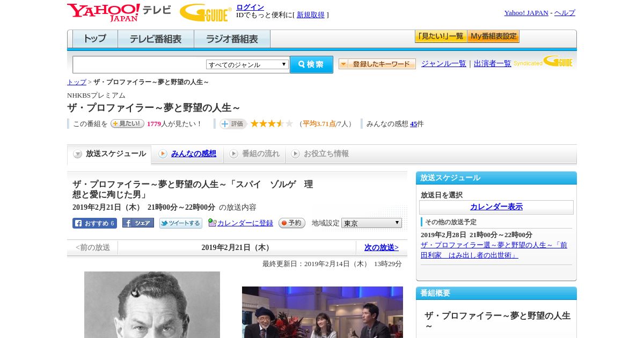
Task: Switch to みんなの感想 tab
Action: pyautogui.click(x=187, y=154)
